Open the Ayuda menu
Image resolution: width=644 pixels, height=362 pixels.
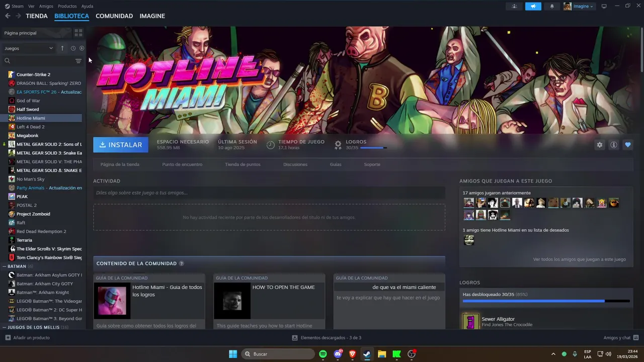tap(87, 6)
